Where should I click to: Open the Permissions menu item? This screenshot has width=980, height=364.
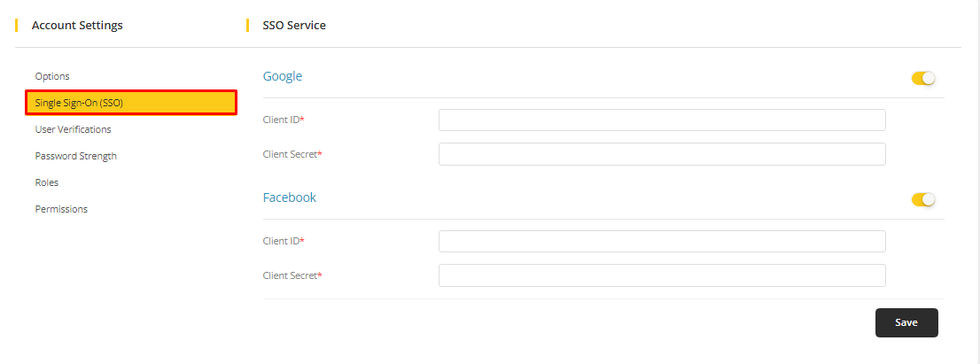tap(61, 209)
